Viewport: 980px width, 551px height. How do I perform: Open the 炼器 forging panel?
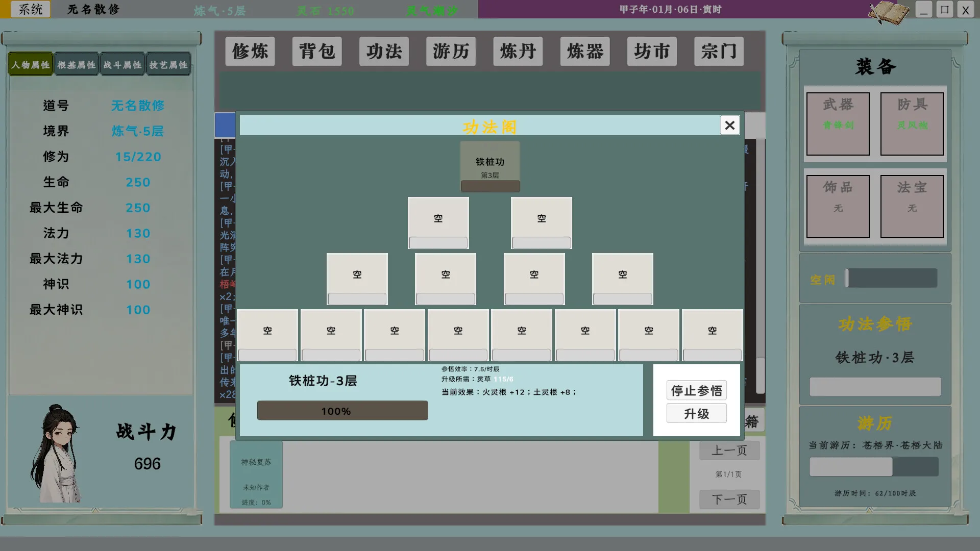pyautogui.click(x=585, y=51)
